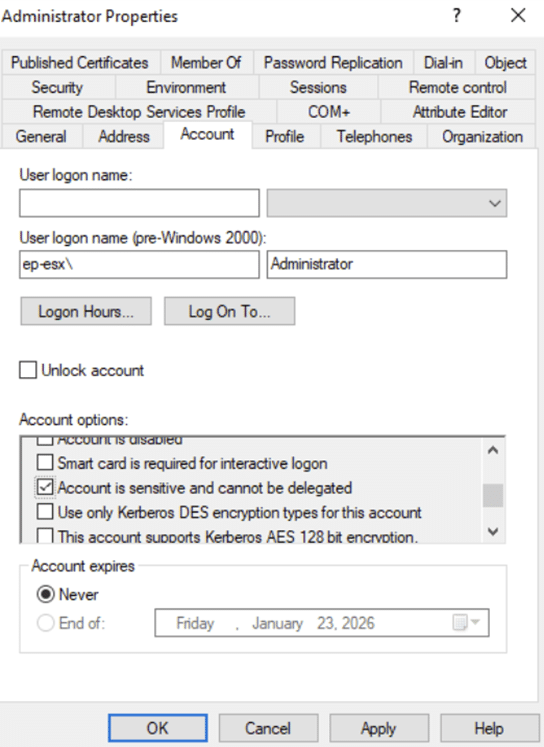
Task: Click the Cancel button
Action: (268, 728)
